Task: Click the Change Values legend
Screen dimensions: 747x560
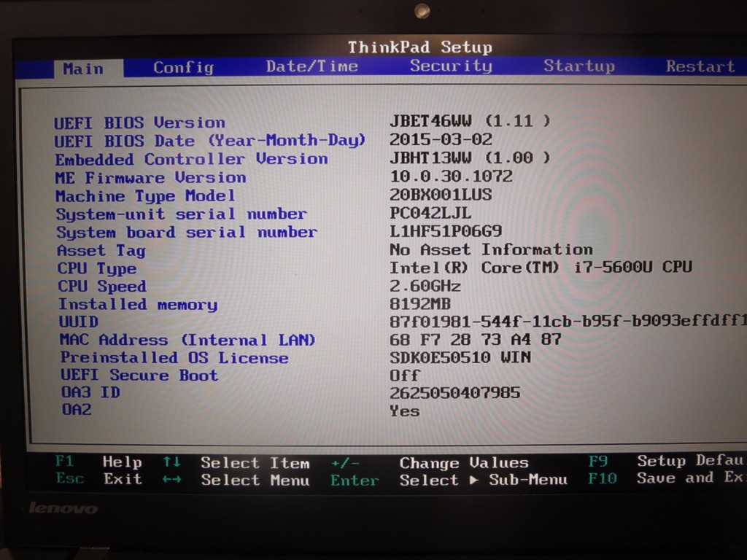Action: point(464,463)
